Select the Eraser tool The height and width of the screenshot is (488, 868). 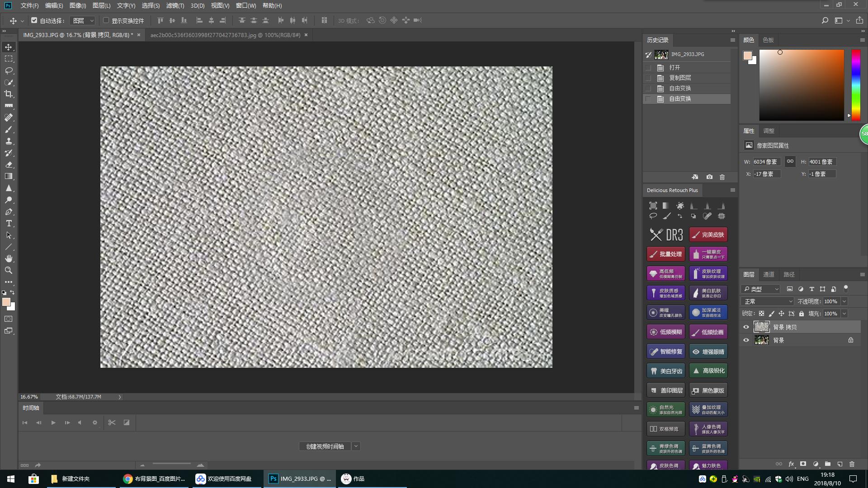[x=9, y=164]
